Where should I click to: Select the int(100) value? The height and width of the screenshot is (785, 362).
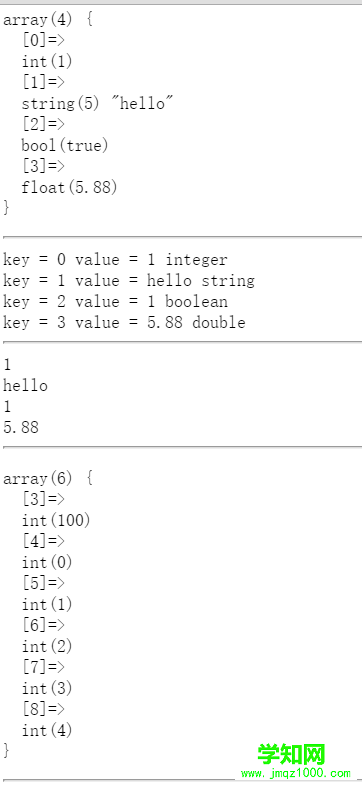(x=56, y=521)
